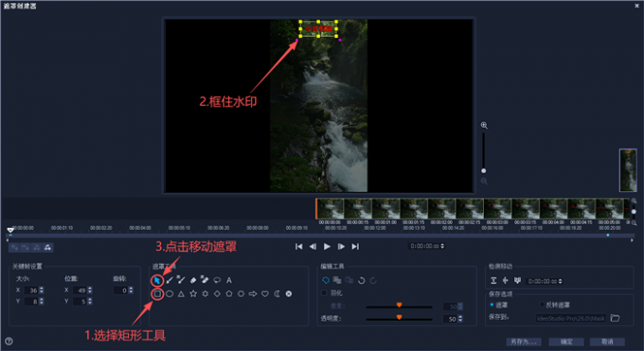Click the size X value stepper arrows

pos(42,290)
